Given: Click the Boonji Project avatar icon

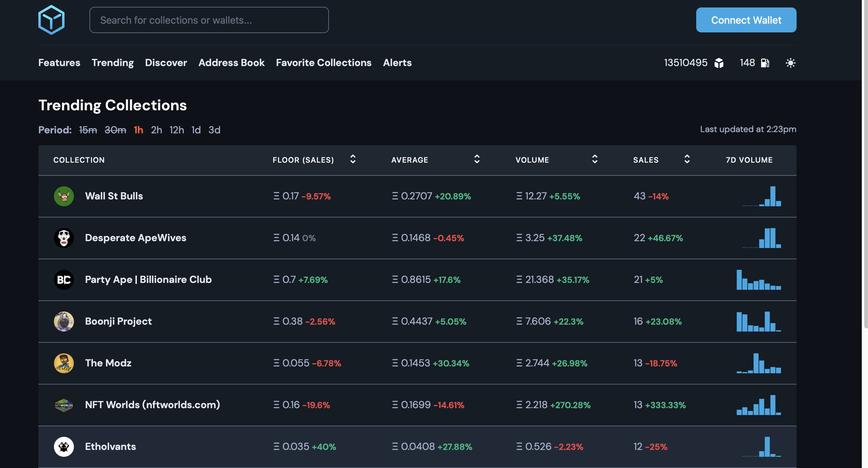Looking at the screenshot, I should 64,321.
